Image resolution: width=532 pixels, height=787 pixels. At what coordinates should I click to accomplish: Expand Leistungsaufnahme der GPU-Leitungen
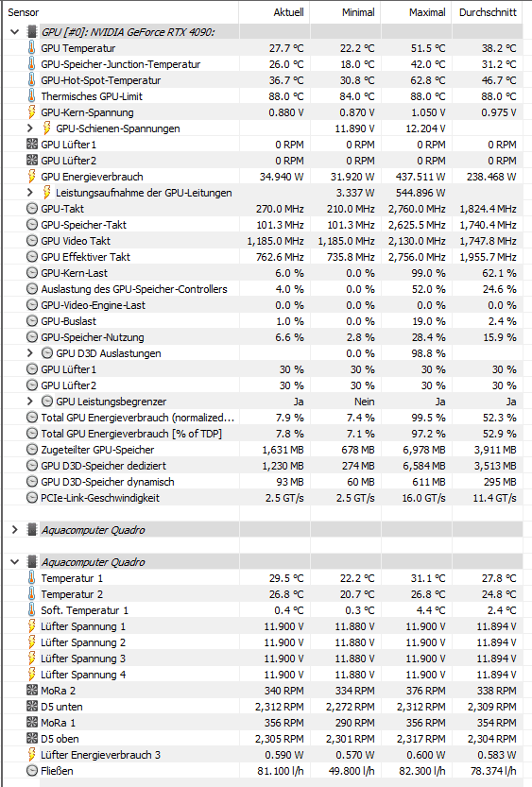pyautogui.click(x=30, y=193)
